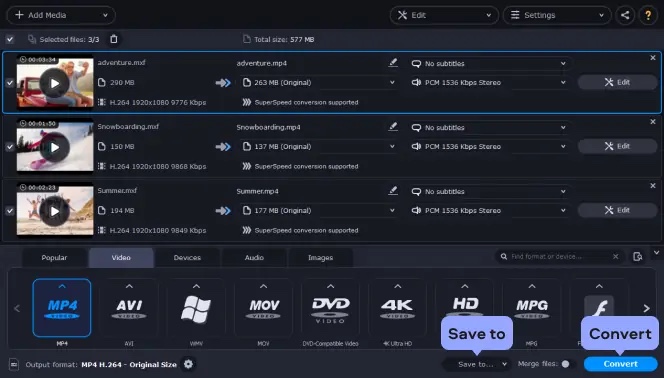Choose the MPG video format icon
Image resolution: width=664 pixels, height=378 pixels.
coord(532,308)
